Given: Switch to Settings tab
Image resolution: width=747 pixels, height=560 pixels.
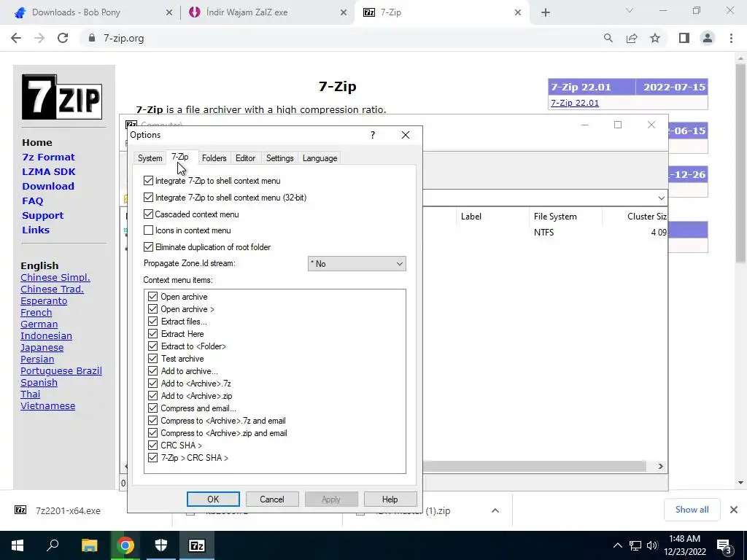Looking at the screenshot, I should click(x=279, y=158).
